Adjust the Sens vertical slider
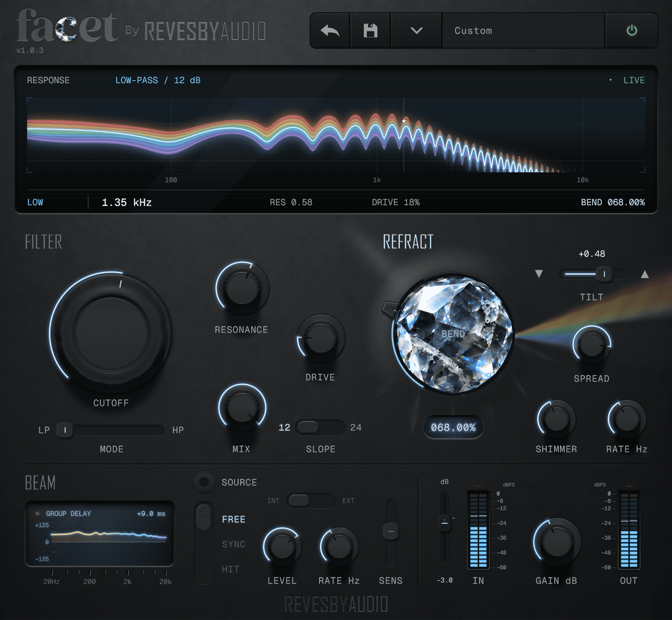Image resolution: width=672 pixels, height=620 pixels. point(391,531)
